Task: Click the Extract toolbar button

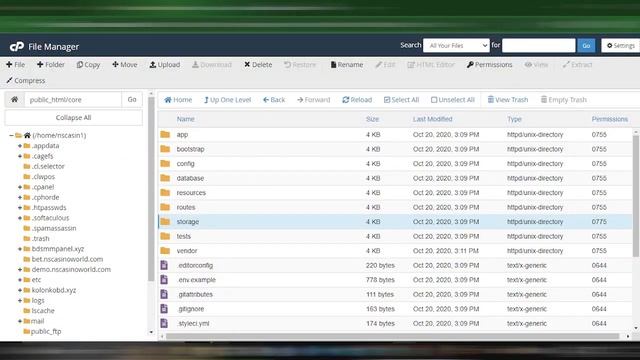Action: click(x=577, y=64)
